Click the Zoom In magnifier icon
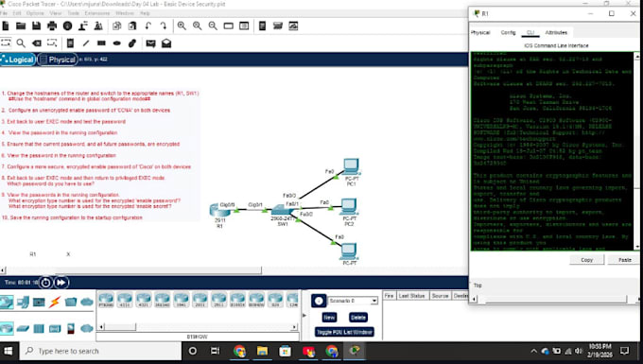The height and width of the screenshot is (364, 643). (182, 26)
